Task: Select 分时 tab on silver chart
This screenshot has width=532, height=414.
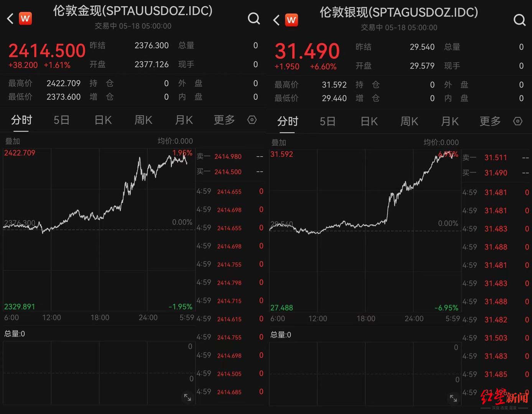Action: [x=288, y=122]
